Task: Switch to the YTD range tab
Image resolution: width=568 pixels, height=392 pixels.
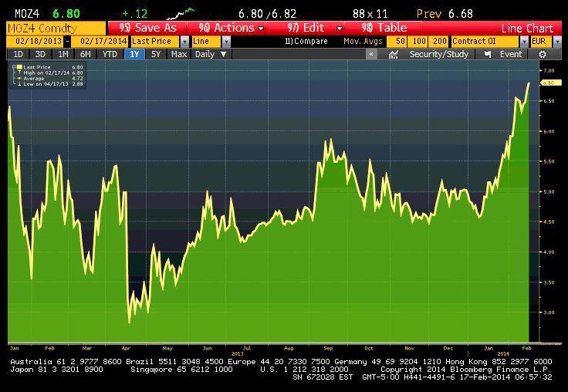Action: (110, 54)
